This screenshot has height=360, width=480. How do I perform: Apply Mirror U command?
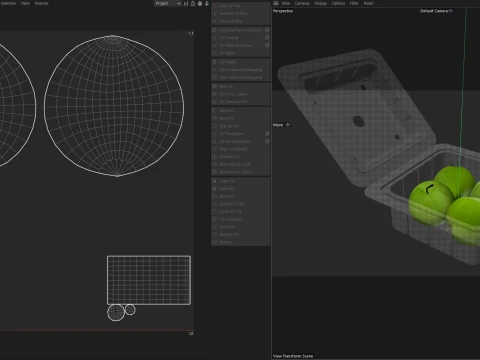point(241,111)
